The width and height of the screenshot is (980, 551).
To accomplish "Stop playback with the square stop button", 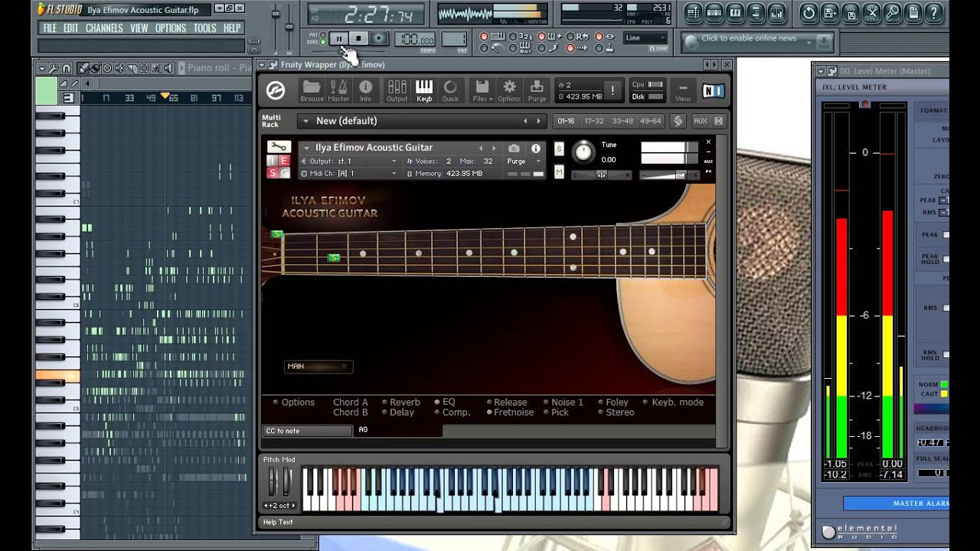I will click(358, 38).
